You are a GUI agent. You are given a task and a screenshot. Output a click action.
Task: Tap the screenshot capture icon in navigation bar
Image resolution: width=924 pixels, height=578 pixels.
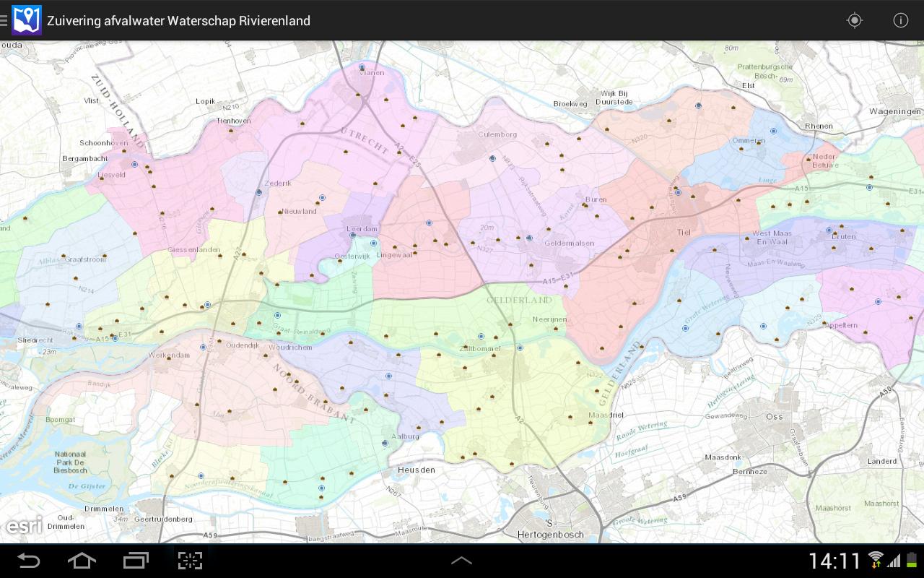click(x=190, y=560)
